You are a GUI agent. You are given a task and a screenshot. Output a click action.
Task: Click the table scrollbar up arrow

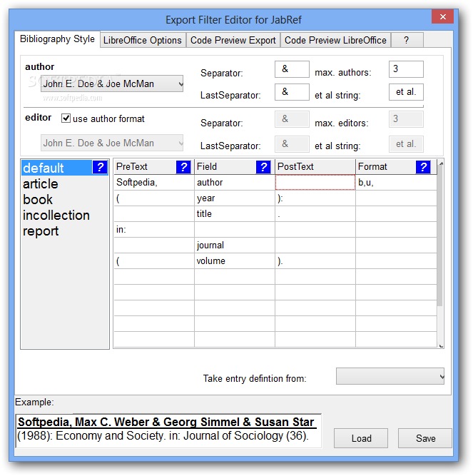point(441,163)
